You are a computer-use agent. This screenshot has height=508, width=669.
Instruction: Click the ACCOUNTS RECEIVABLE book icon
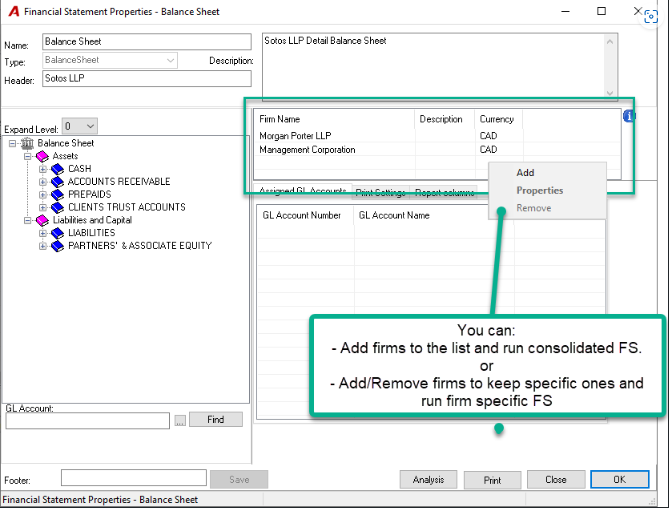point(57,182)
